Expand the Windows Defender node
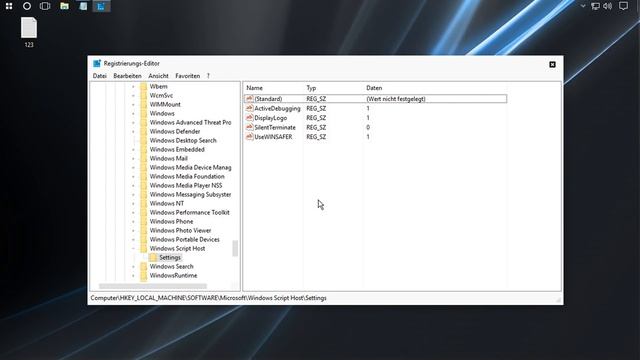This screenshot has width=640, height=360. [x=133, y=131]
